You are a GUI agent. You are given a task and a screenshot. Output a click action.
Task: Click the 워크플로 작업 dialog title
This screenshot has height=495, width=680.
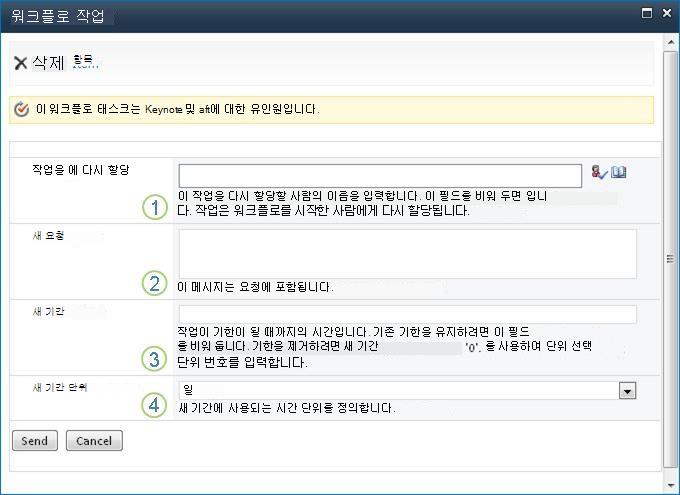58,16
